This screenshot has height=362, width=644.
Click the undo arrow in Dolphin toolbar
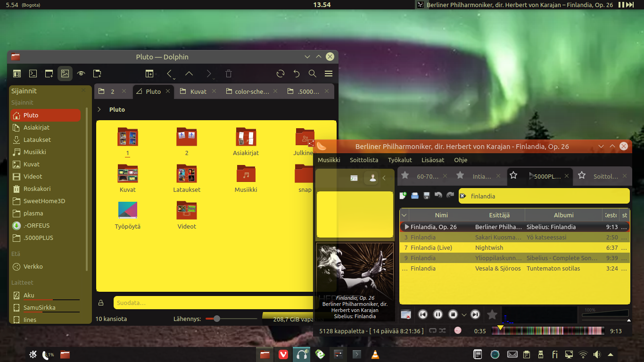(297, 74)
